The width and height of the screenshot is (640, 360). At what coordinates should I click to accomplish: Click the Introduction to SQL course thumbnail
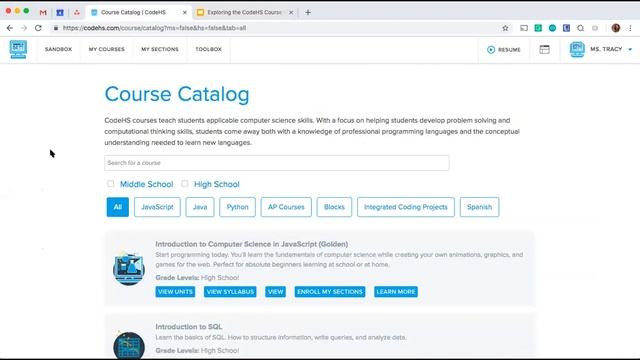pos(129,345)
